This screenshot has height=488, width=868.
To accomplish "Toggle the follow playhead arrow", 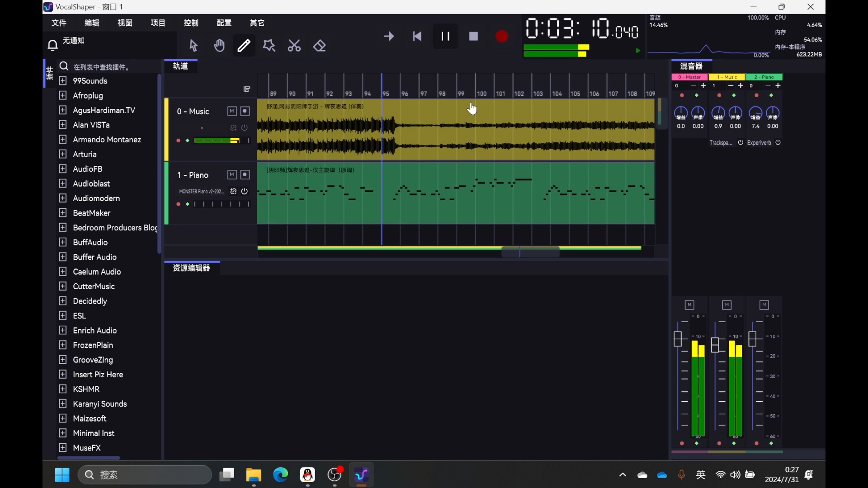I will (389, 36).
